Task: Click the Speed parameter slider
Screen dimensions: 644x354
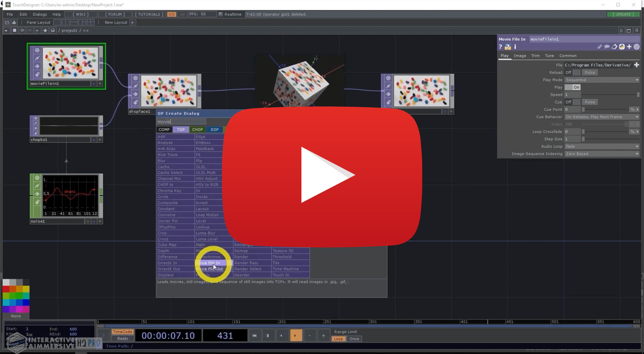Action: pos(610,95)
